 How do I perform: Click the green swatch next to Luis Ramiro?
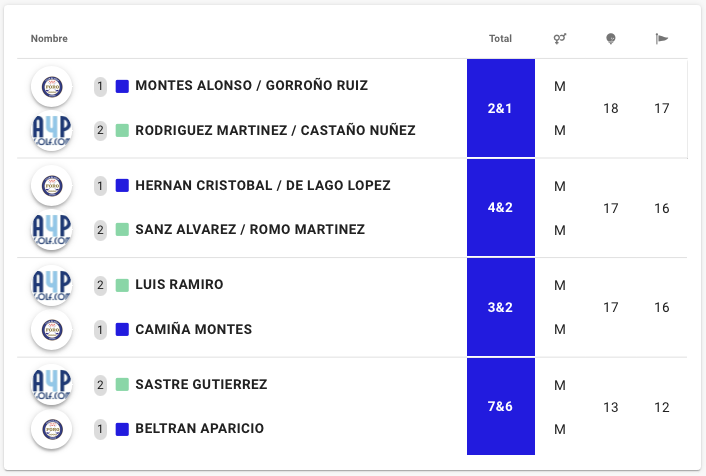coord(122,285)
